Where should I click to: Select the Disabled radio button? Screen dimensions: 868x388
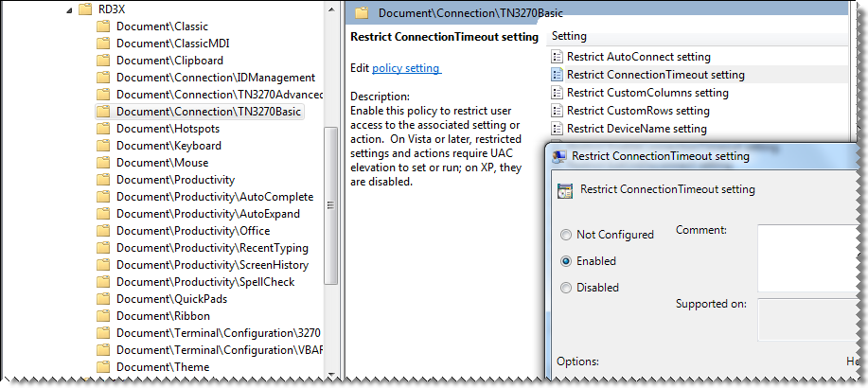pyautogui.click(x=566, y=288)
